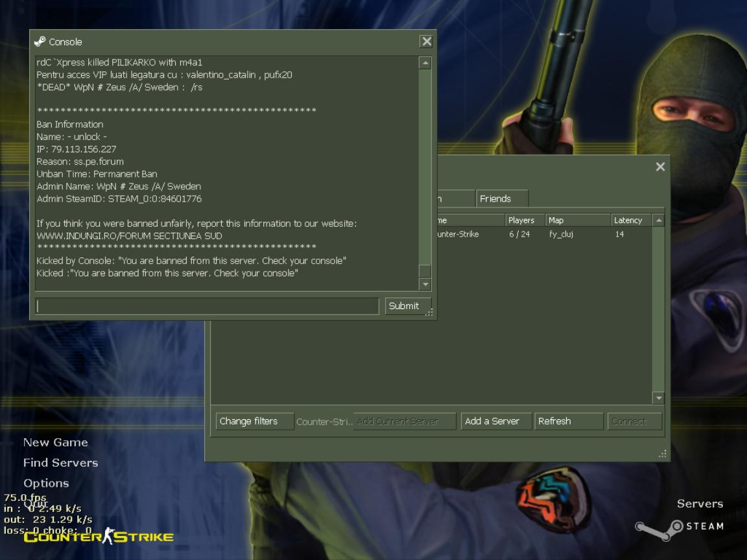Close the Console window

427,41
